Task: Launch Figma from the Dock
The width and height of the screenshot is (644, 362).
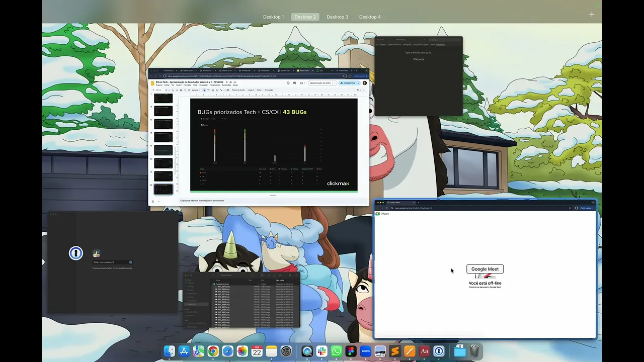Action: click(351, 351)
